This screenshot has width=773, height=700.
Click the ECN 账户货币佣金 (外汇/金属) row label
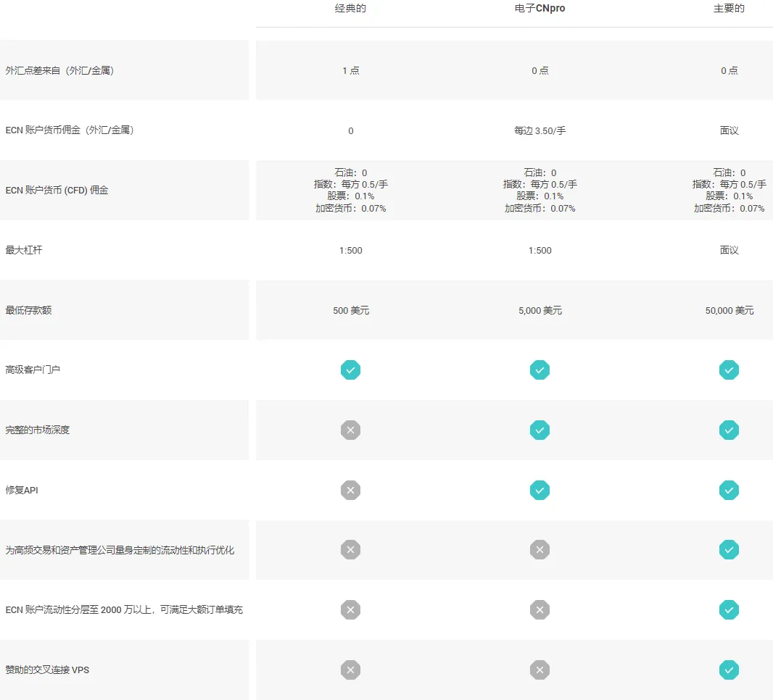[70, 130]
